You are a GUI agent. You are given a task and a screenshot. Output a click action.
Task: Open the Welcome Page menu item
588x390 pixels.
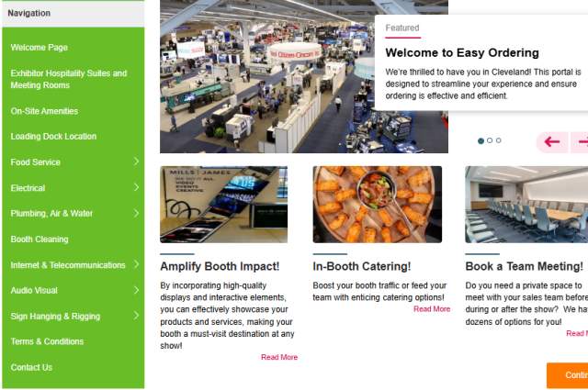[40, 48]
